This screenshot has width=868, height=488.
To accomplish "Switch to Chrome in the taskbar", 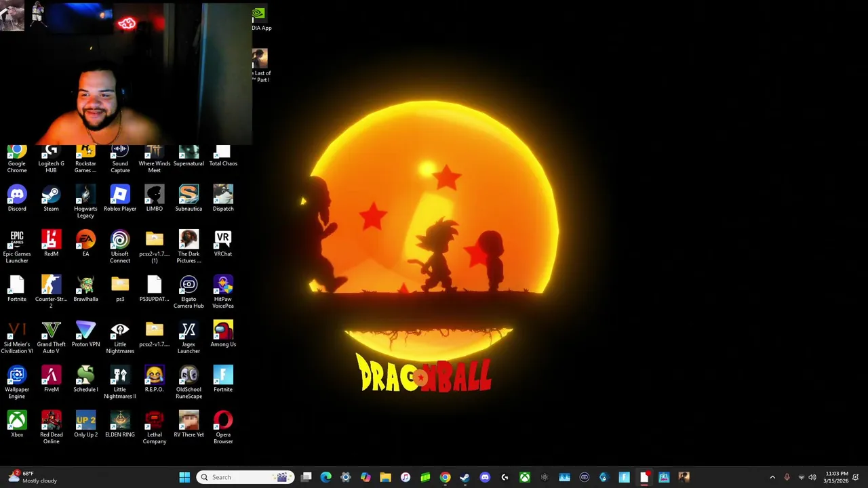I will (445, 477).
